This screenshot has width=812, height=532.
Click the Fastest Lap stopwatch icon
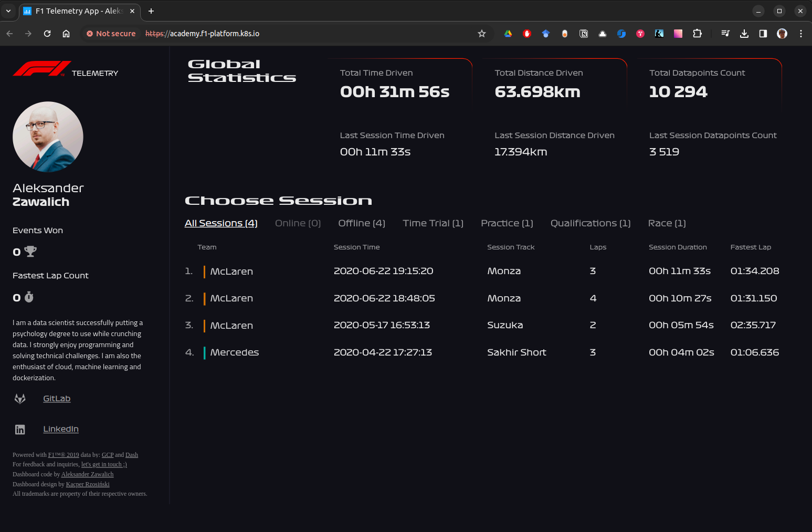[29, 297]
